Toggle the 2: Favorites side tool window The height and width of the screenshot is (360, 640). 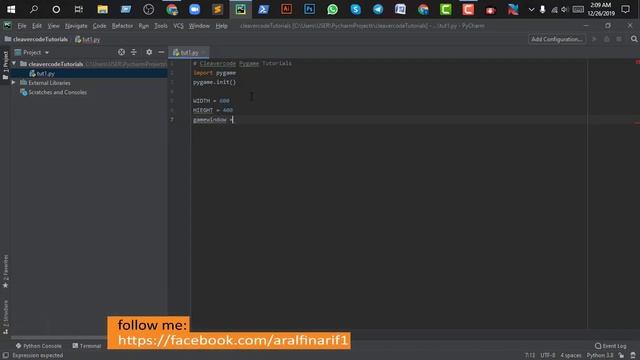click(x=5, y=271)
